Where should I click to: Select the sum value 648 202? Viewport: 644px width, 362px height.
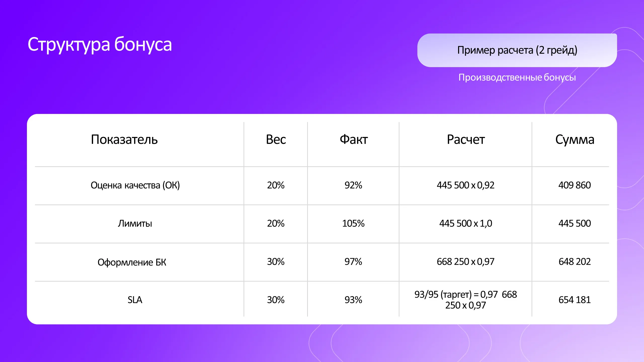pyautogui.click(x=574, y=262)
